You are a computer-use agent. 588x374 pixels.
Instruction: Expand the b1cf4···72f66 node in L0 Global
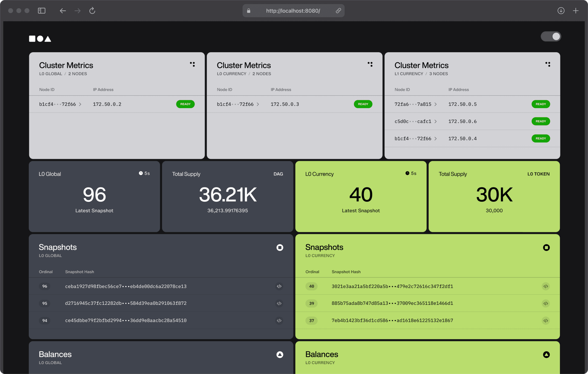81,104
